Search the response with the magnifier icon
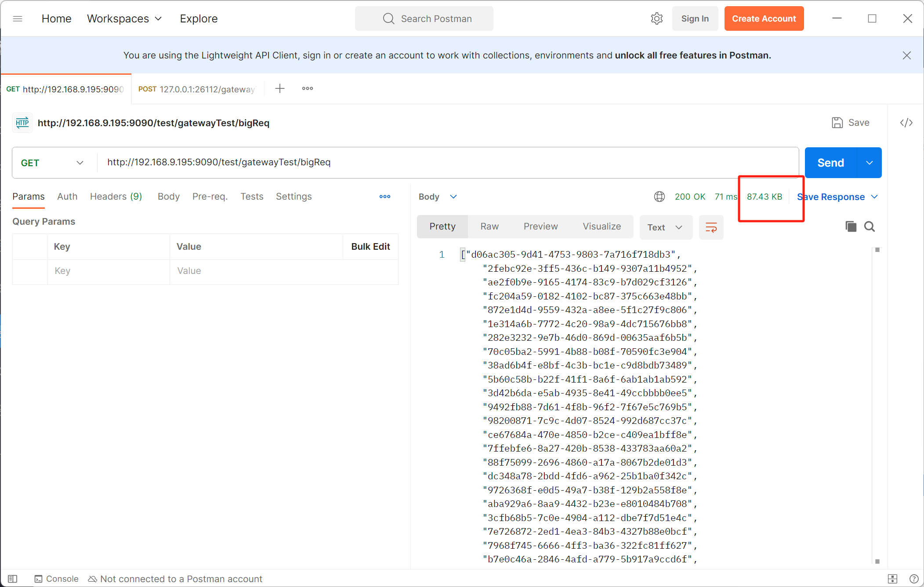Image resolution: width=924 pixels, height=587 pixels. point(869,226)
